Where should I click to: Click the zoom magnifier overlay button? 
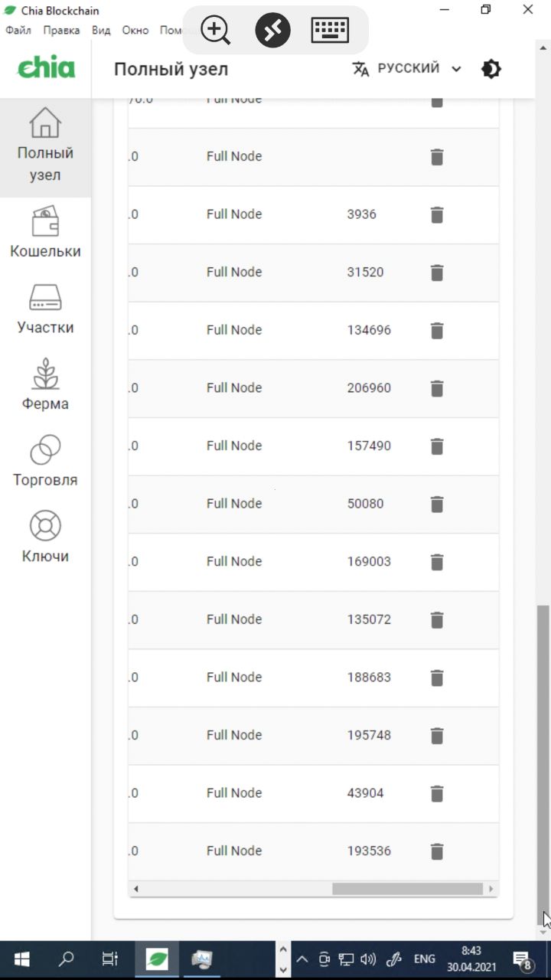pyautogui.click(x=216, y=31)
